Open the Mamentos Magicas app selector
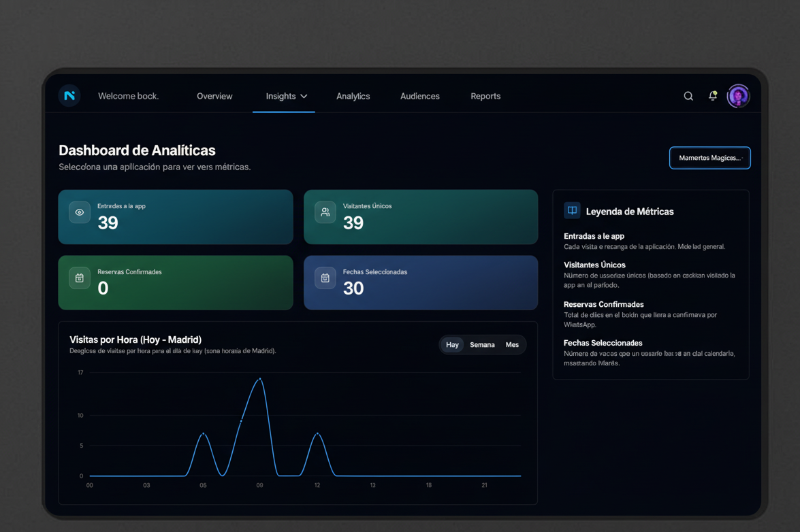Viewport: 800px width, 532px height. coord(709,158)
